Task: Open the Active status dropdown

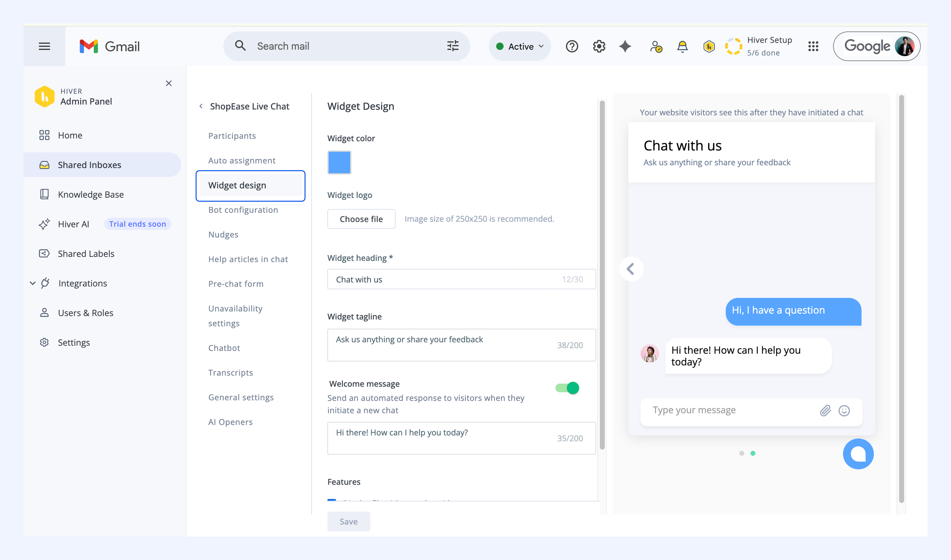Action: coord(520,47)
